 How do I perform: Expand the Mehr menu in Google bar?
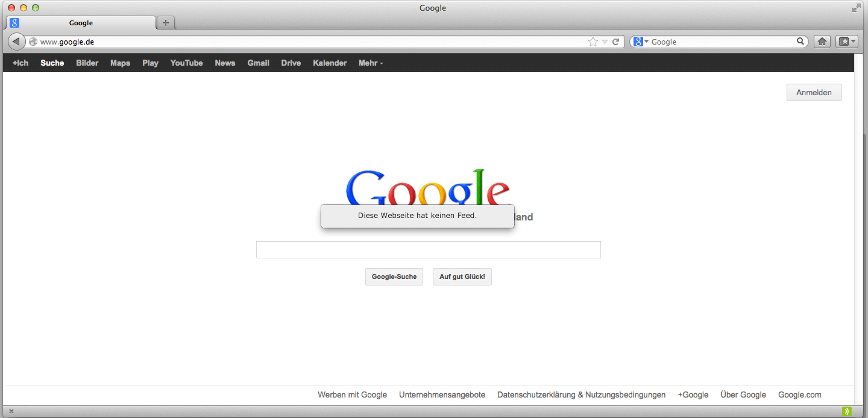click(370, 63)
